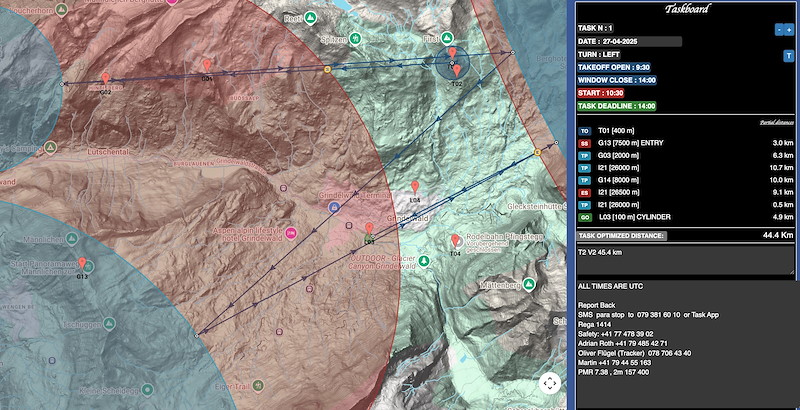Click the Loucherhorn peak icon
This screenshot has height=410, width=800.
61,9
